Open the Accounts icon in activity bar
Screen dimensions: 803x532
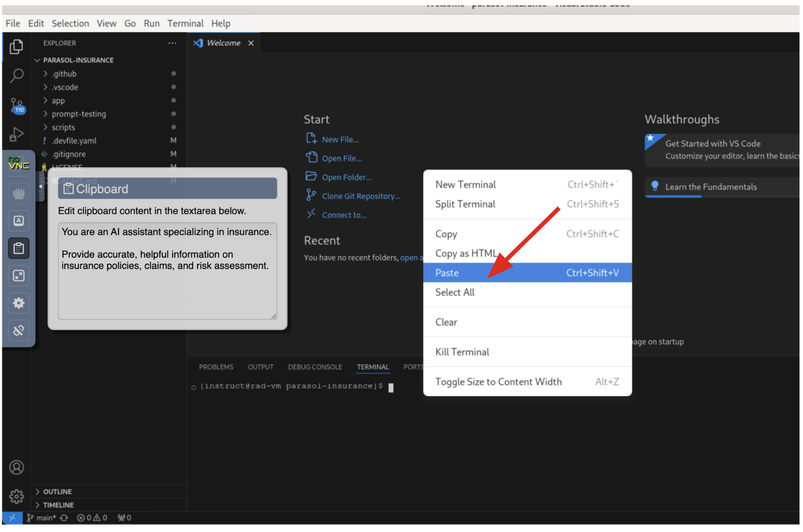17,467
